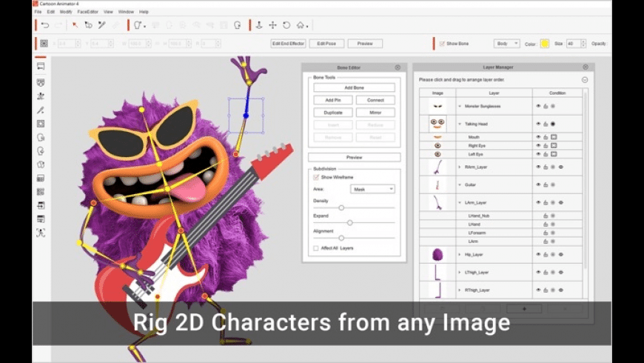Hide the Monster Sunglasses layer via its eye icon

[538, 106]
